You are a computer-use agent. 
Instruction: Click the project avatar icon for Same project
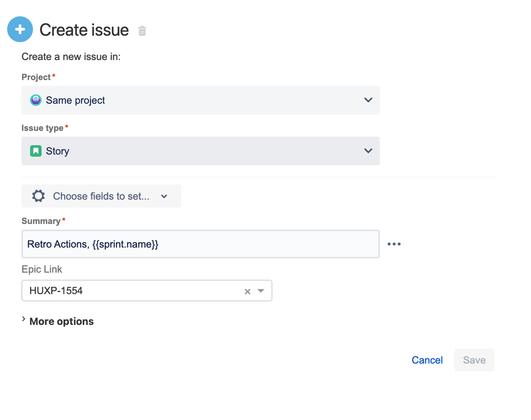pyautogui.click(x=36, y=100)
